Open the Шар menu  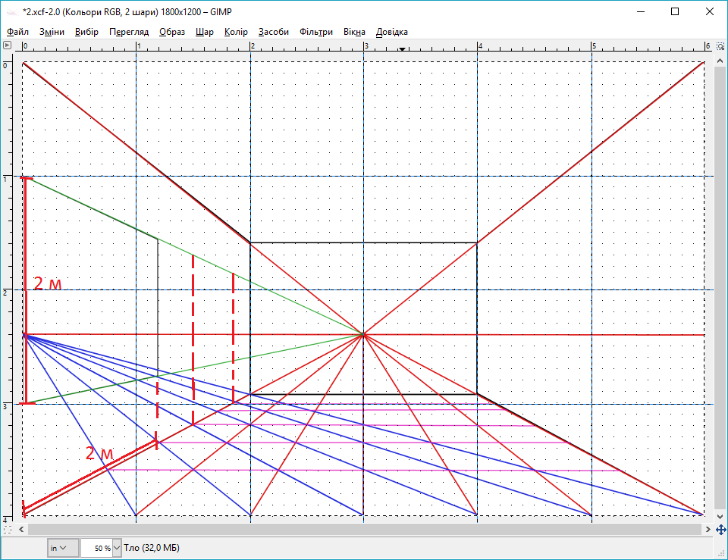(x=205, y=32)
